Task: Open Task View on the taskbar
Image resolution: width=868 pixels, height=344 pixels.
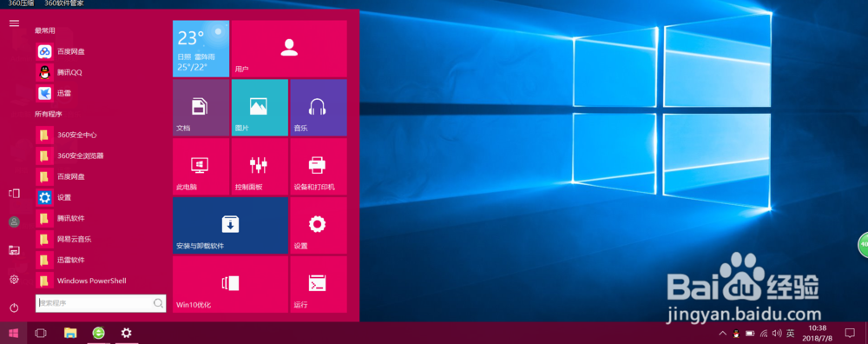Action: pos(41,333)
